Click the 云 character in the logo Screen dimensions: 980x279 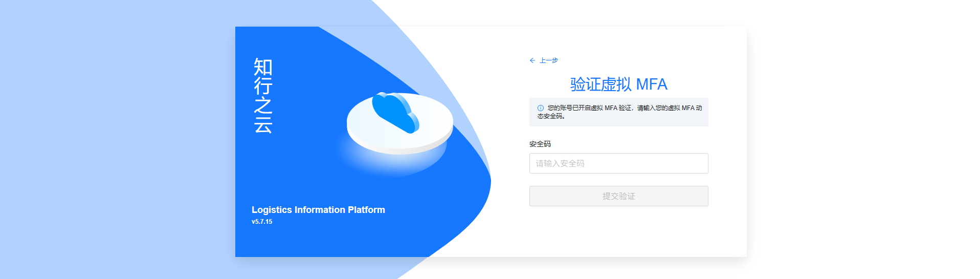(x=263, y=124)
